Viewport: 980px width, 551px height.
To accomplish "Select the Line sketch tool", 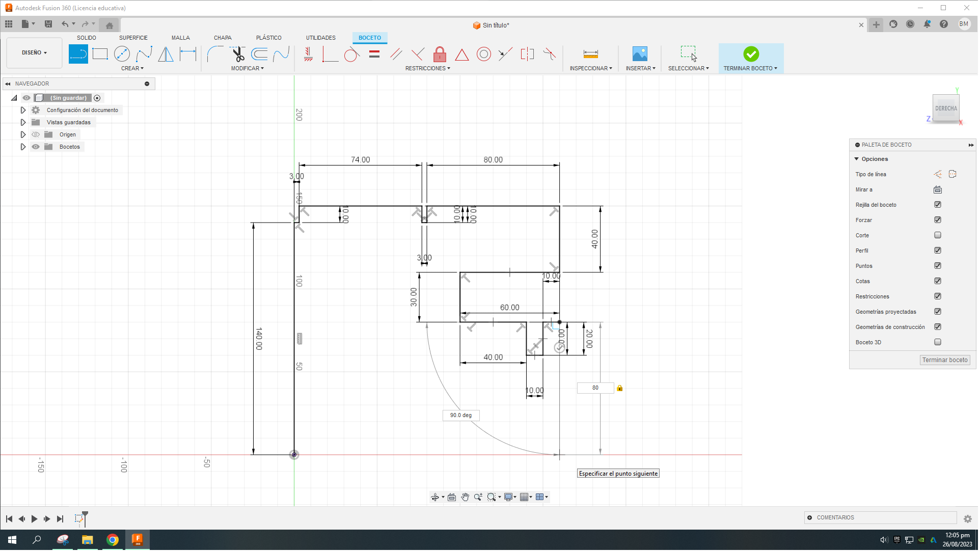I will (78, 54).
